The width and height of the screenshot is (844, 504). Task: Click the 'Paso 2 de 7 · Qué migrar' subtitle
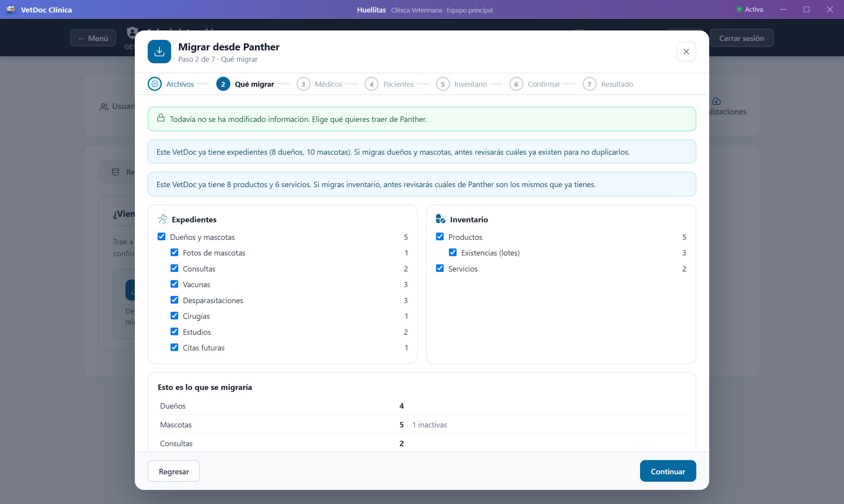point(218,59)
